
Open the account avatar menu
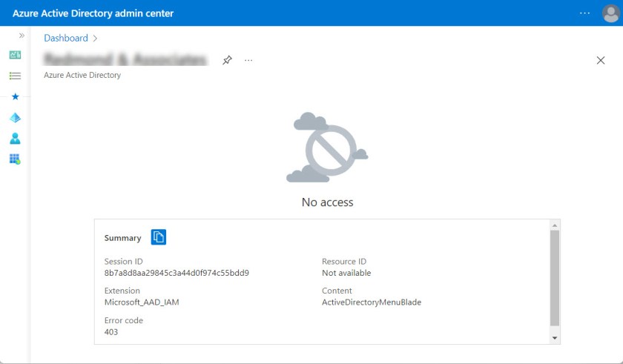[x=610, y=13]
